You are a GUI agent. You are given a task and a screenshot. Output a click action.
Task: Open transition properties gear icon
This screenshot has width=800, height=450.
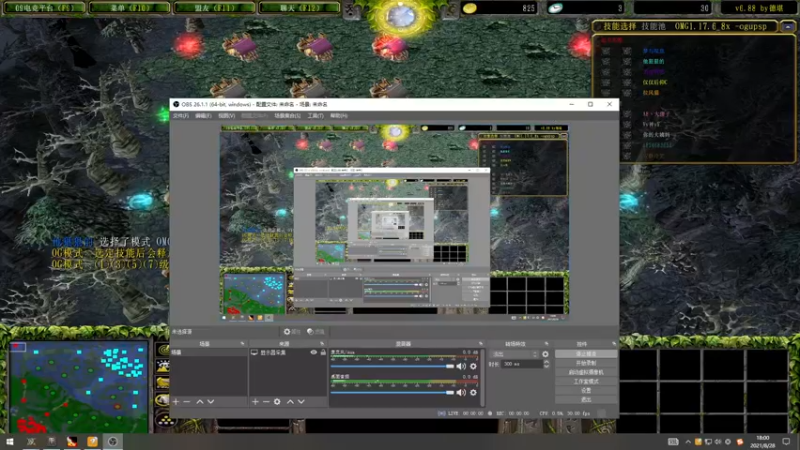pos(545,354)
